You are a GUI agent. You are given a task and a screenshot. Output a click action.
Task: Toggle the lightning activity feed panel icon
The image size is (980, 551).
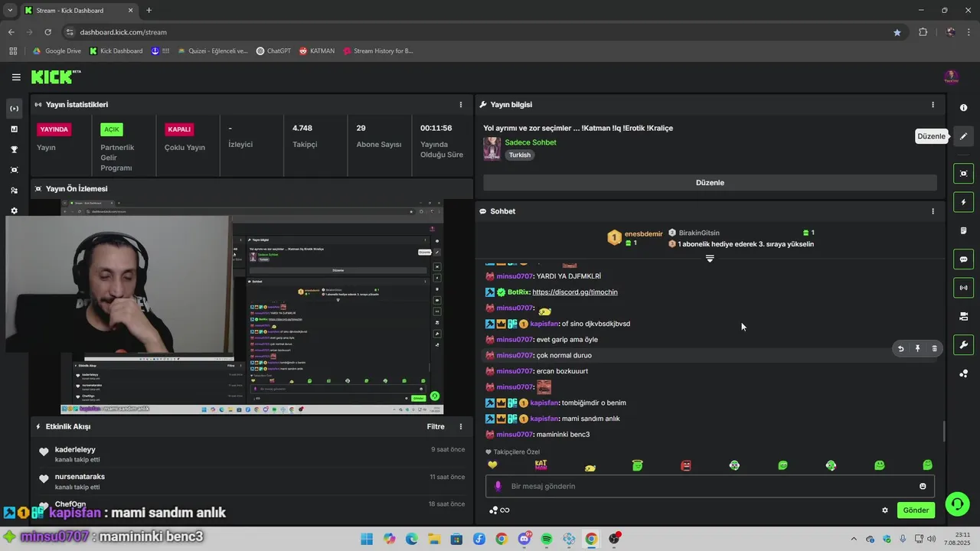(963, 202)
